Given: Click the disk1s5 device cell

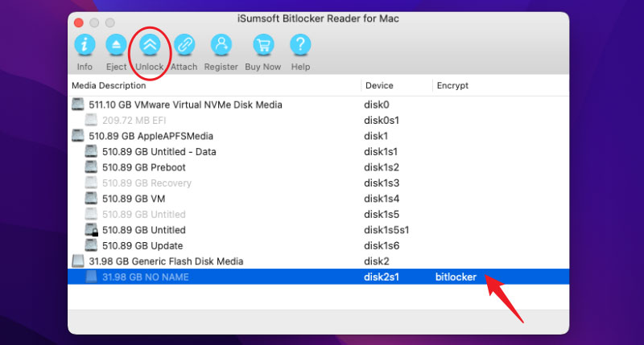Looking at the screenshot, I should [x=381, y=214].
